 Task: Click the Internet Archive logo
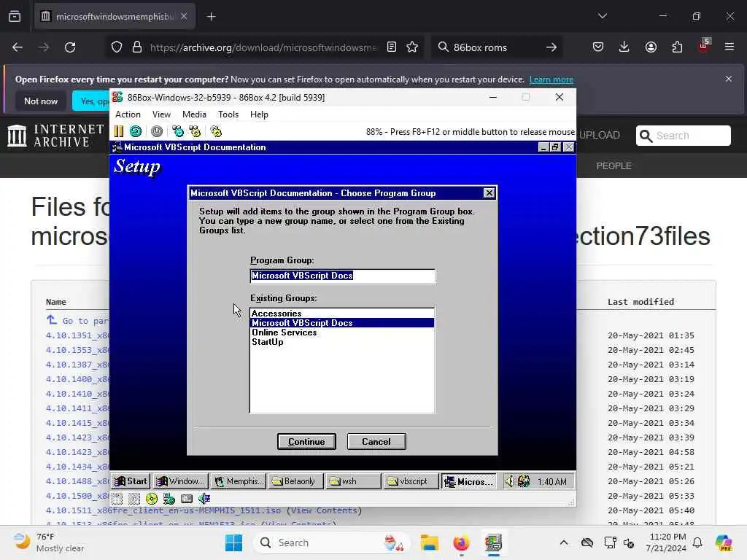55,135
